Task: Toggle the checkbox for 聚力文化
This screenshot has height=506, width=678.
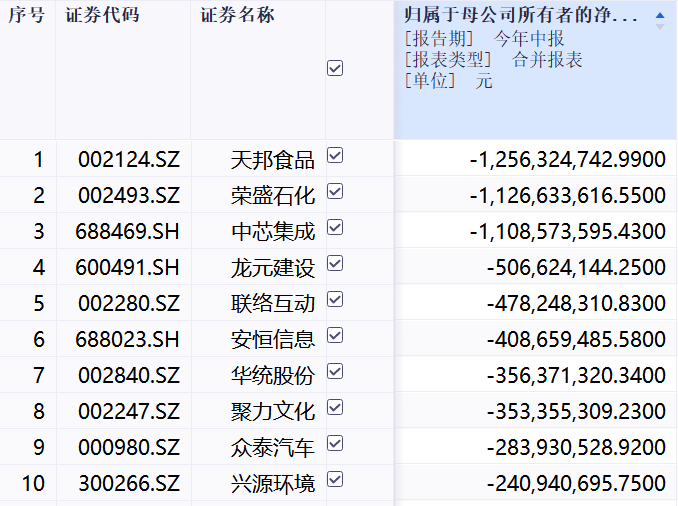Action: click(335, 407)
